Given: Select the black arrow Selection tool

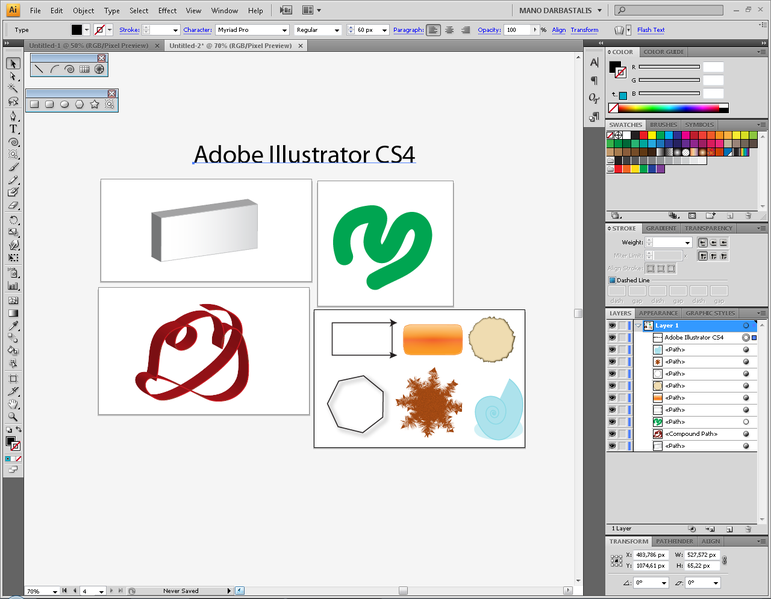Looking at the screenshot, I should pyautogui.click(x=14, y=63).
